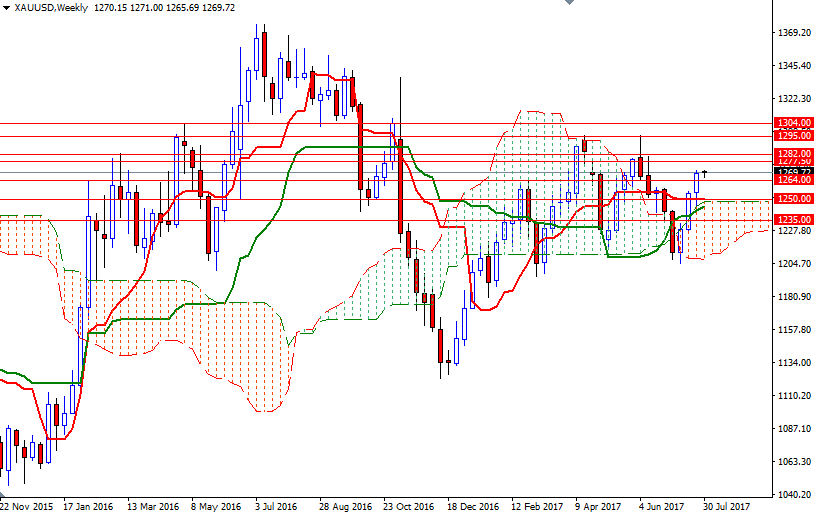The height and width of the screenshot is (514, 814).
Task: Click the 1180.90 price axis value
Action: click(794, 297)
